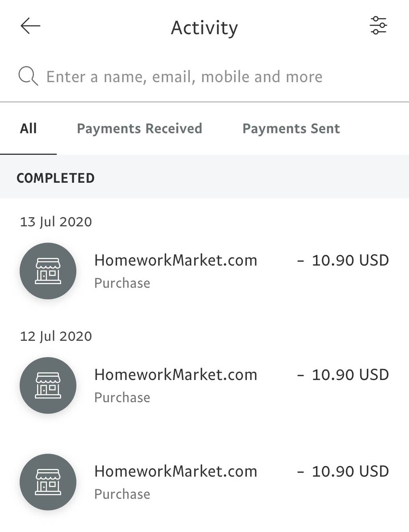Tap the 10.90 USD amount on 13 Jul
409x532 pixels.
click(x=343, y=260)
